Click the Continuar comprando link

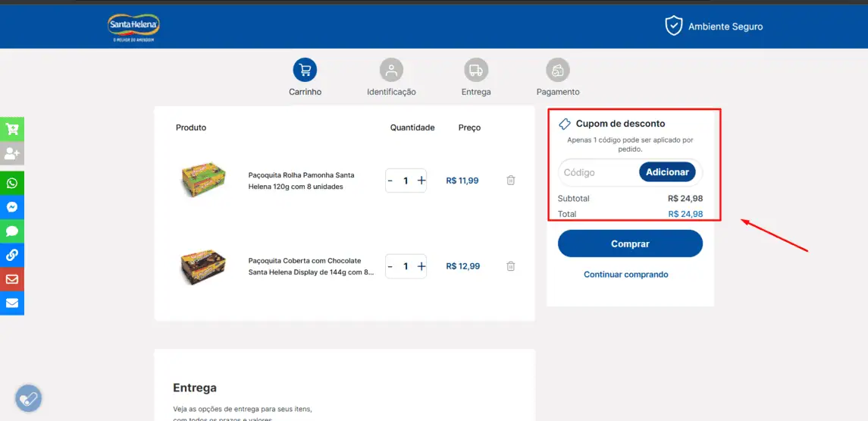click(x=626, y=274)
